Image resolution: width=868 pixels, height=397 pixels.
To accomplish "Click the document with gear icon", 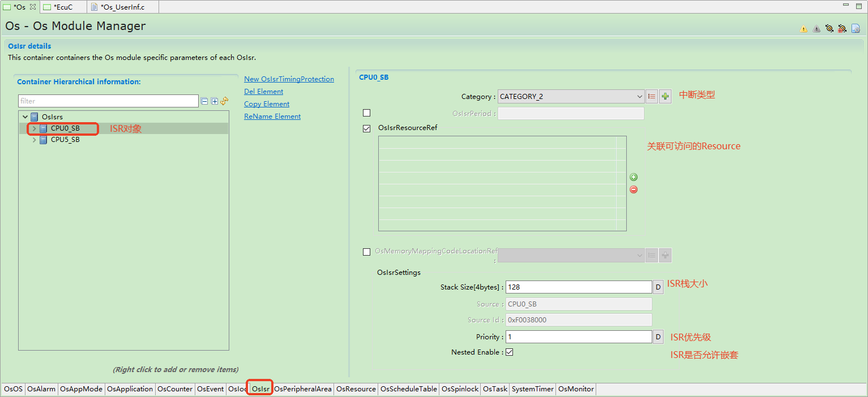I will click(856, 28).
